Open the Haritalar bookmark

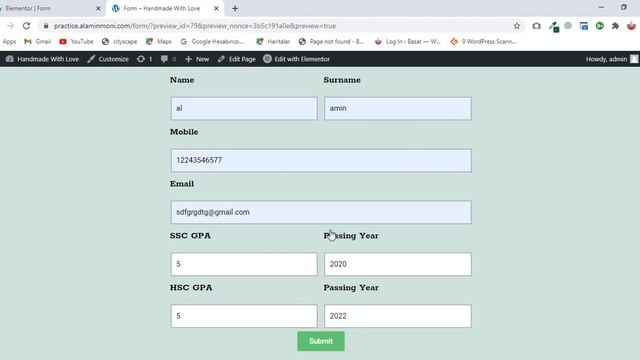[x=273, y=42]
